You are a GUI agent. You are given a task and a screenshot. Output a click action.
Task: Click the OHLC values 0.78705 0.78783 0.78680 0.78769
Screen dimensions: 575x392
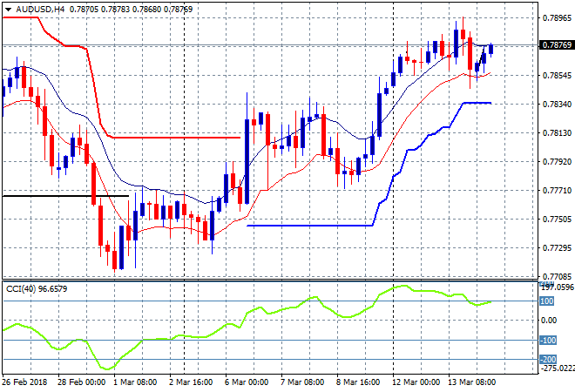(x=131, y=10)
